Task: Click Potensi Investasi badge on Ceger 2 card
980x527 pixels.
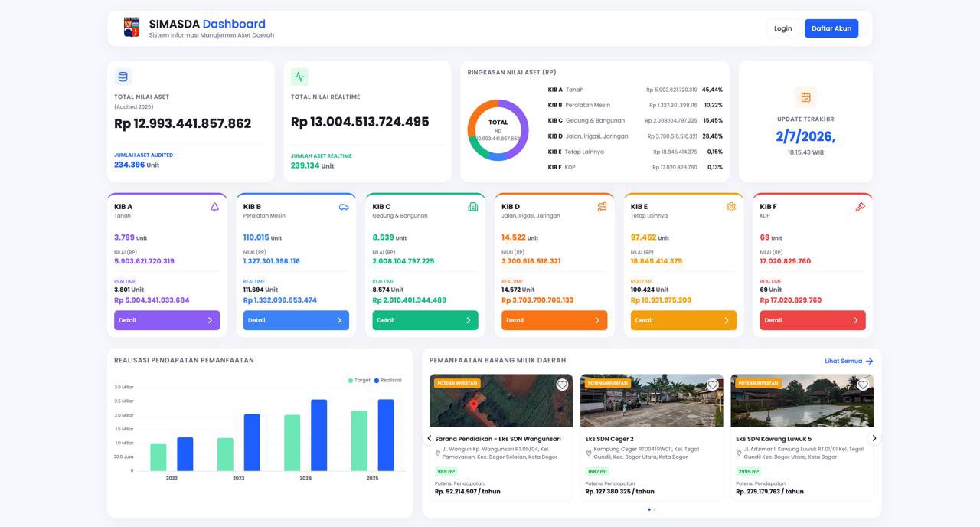Action: [x=608, y=383]
